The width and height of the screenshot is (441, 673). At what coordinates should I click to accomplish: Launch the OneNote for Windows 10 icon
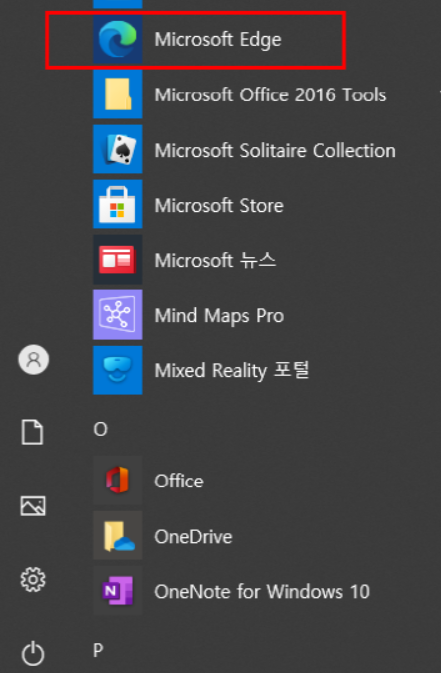118,590
